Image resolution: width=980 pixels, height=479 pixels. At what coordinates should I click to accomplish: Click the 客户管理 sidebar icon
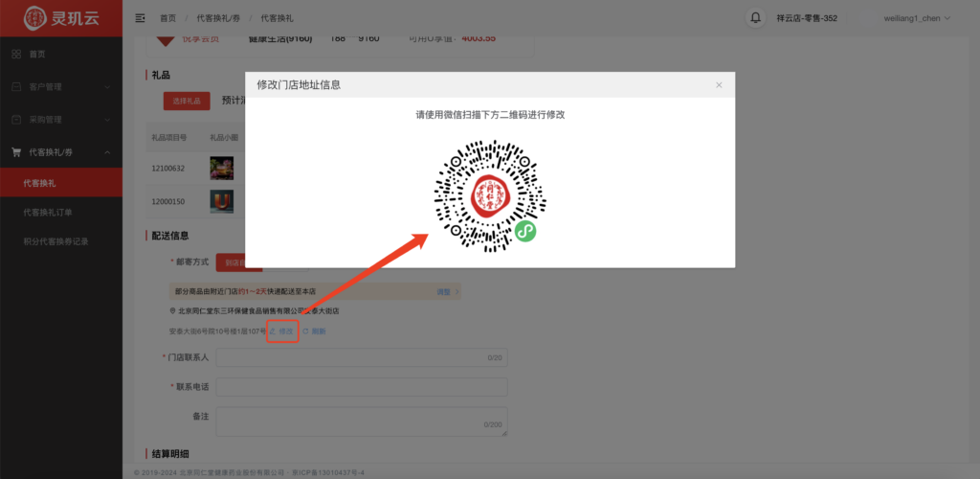pos(16,87)
